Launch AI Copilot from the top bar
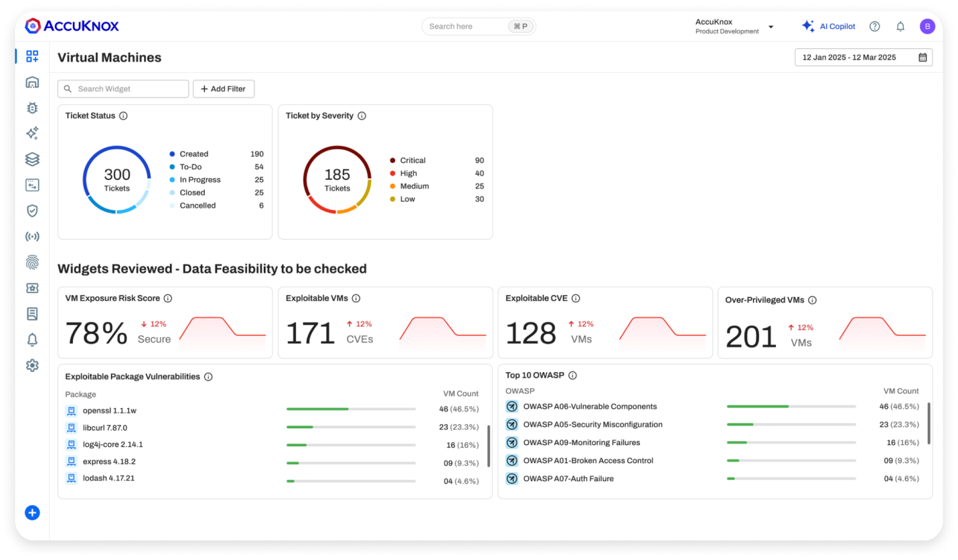 [x=829, y=26]
